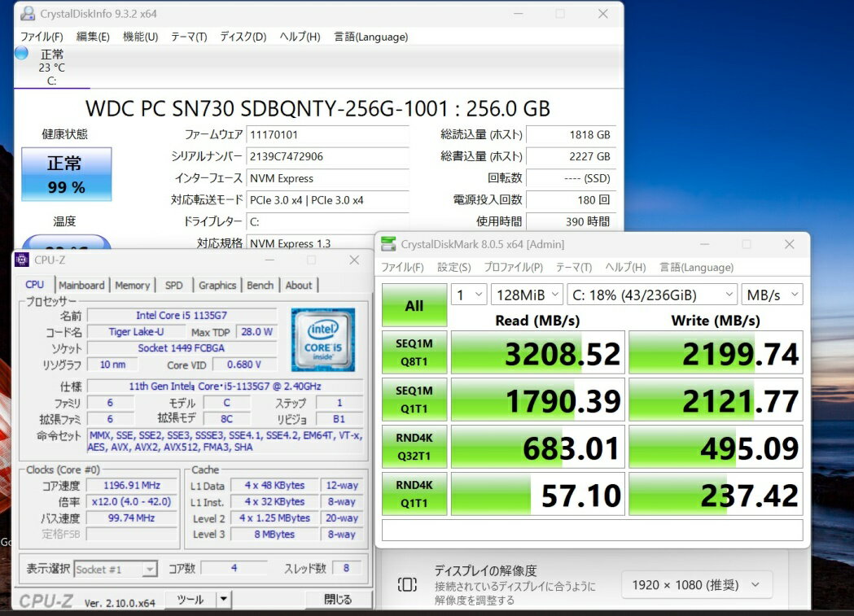Click the CPU-Z title bar chip icon
This screenshot has width=854, height=616.
tap(22, 260)
